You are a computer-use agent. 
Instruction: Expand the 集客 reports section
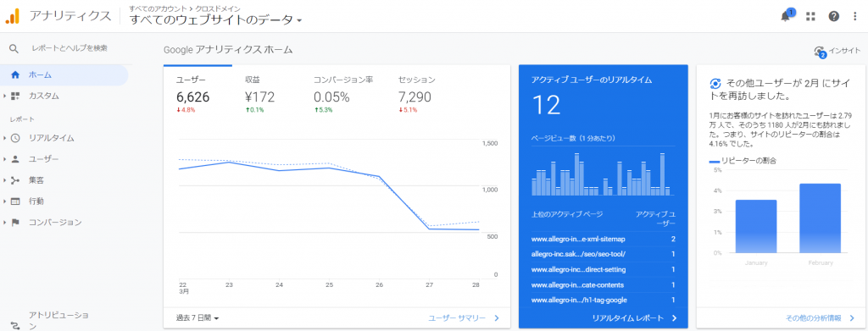4,180
